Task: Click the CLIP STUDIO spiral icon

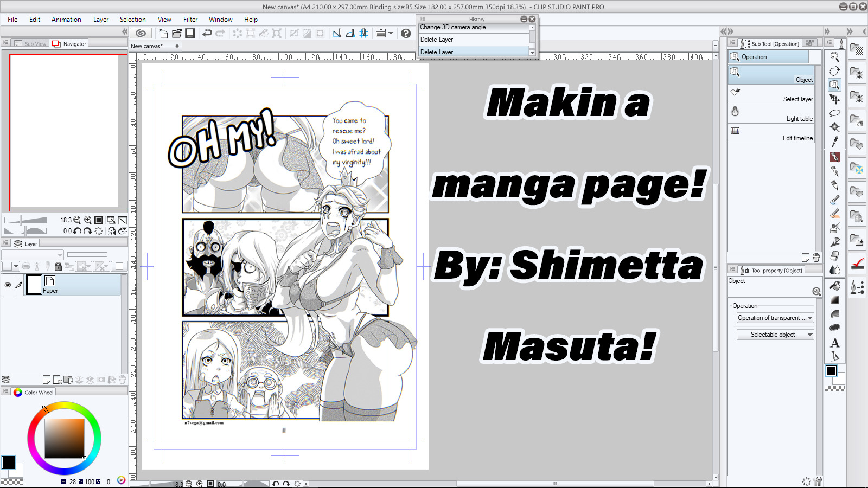Action: [x=141, y=33]
